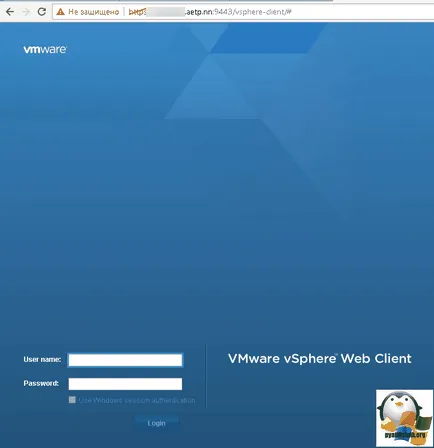Screen dimensions: 434x448
Task: Click the browser forward arrow
Action: coord(26,12)
